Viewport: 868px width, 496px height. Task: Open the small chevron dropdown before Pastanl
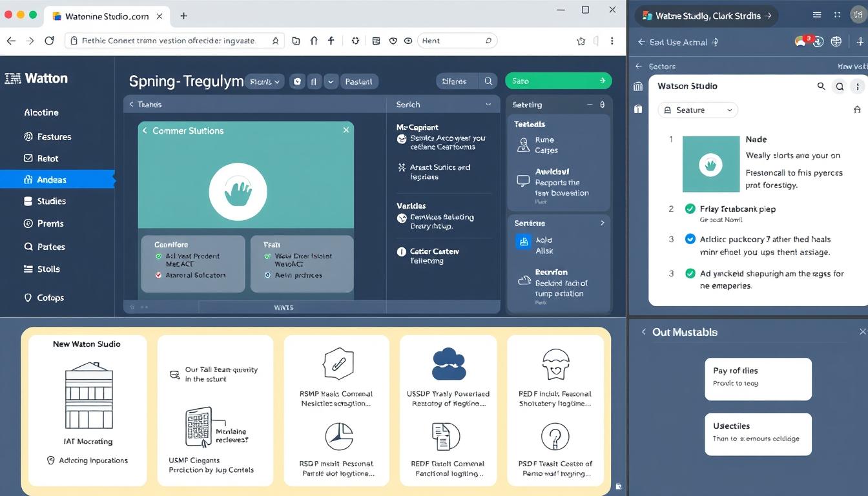pos(331,81)
